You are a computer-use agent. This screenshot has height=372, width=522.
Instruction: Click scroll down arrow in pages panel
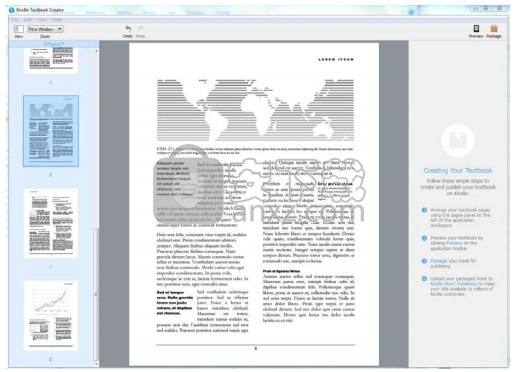(96, 364)
